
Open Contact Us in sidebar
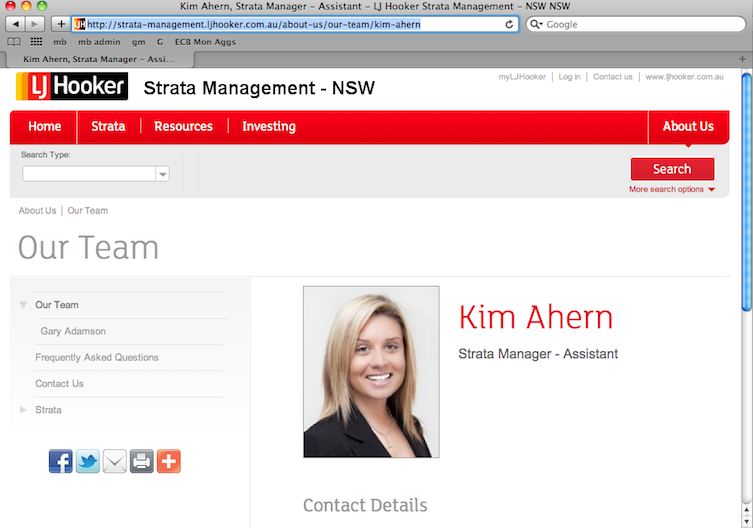tap(59, 384)
